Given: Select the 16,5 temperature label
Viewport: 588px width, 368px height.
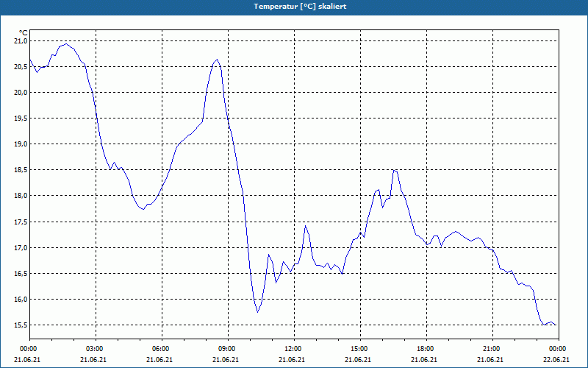Looking at the screenshot, I should [x=21, y=274].
